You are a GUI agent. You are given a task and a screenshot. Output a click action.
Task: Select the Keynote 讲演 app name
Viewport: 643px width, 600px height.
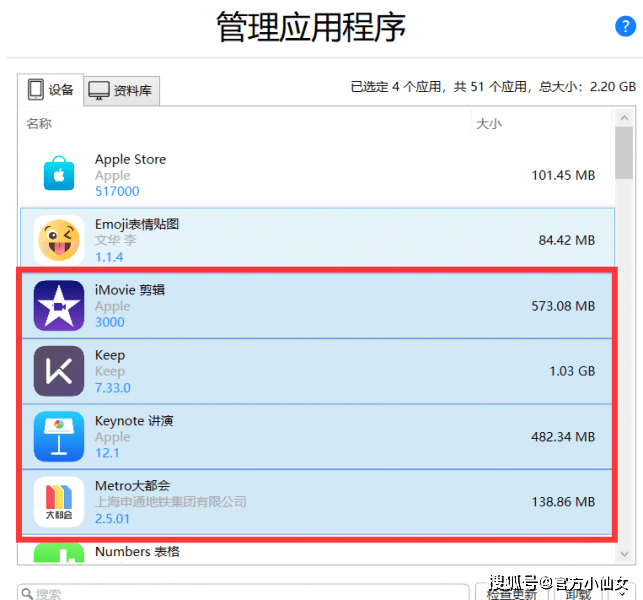click(x=134, y=420)
